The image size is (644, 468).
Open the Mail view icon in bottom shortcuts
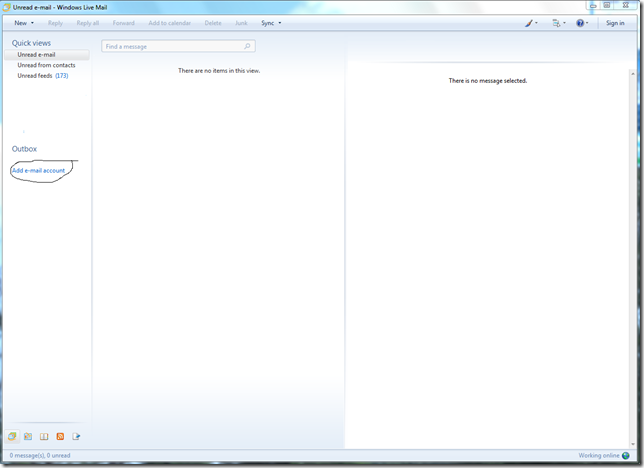pyautogui.click(x=12, y=436)
